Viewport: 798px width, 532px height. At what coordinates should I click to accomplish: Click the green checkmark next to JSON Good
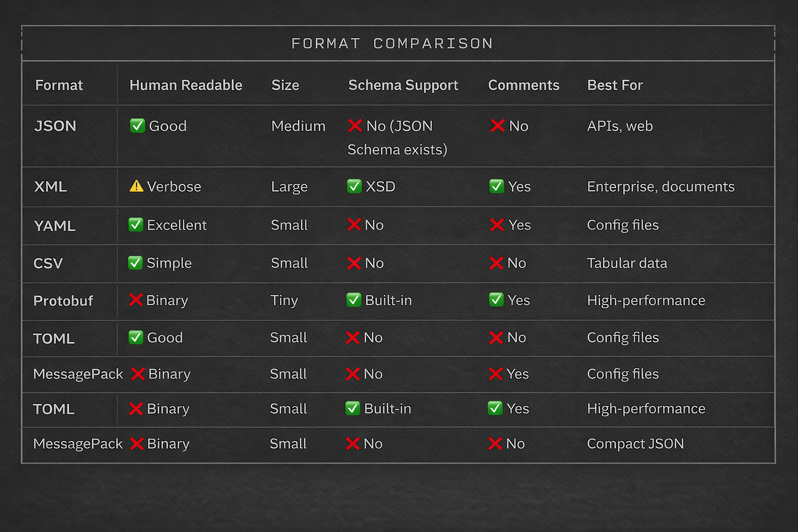(137, 126)
